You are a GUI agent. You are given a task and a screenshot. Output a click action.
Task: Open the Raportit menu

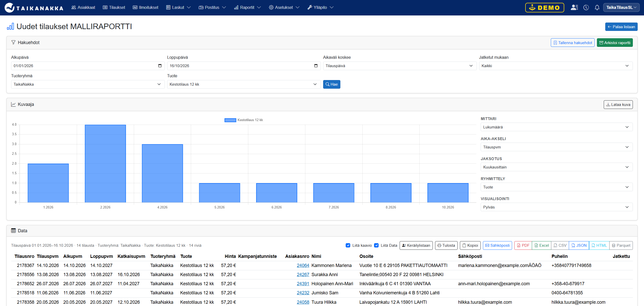click(247, 8)
